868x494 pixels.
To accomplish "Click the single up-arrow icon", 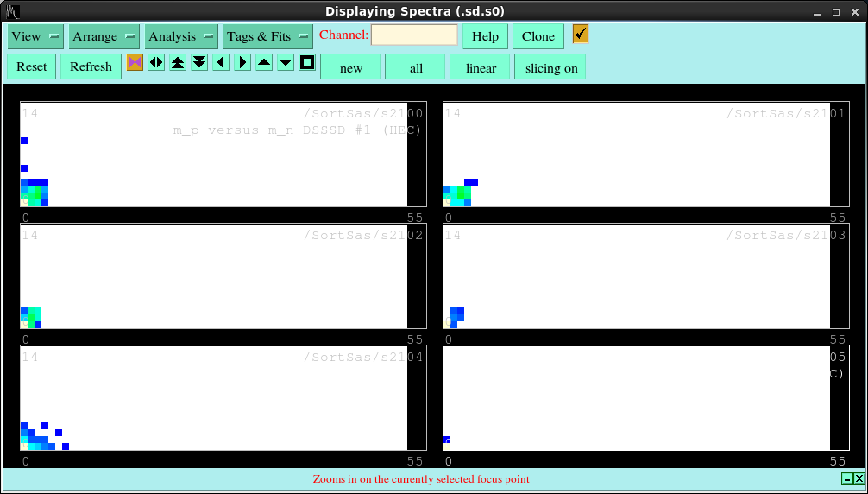I will click(264, 63).
